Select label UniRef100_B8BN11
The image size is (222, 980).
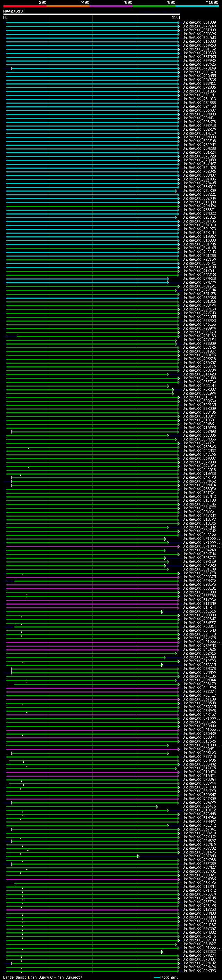(199, 84)
